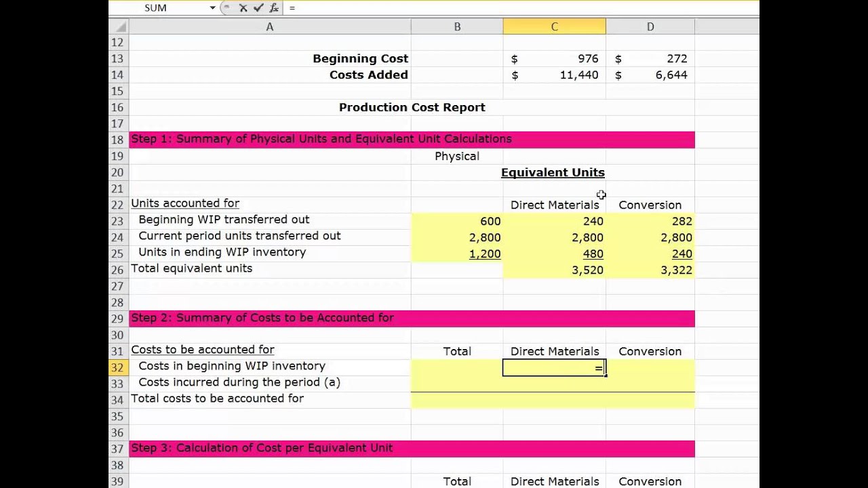Select highlighted row 32 header
The width and height of the screenshot is (868, 488).
(118, 367)
